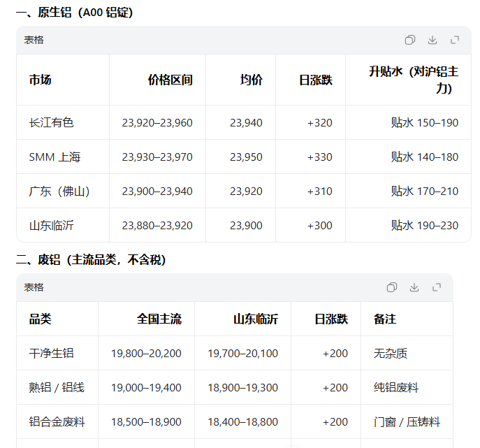Download the primary aluminum (原生铝) table
The image size is (480, 448).
432,40
